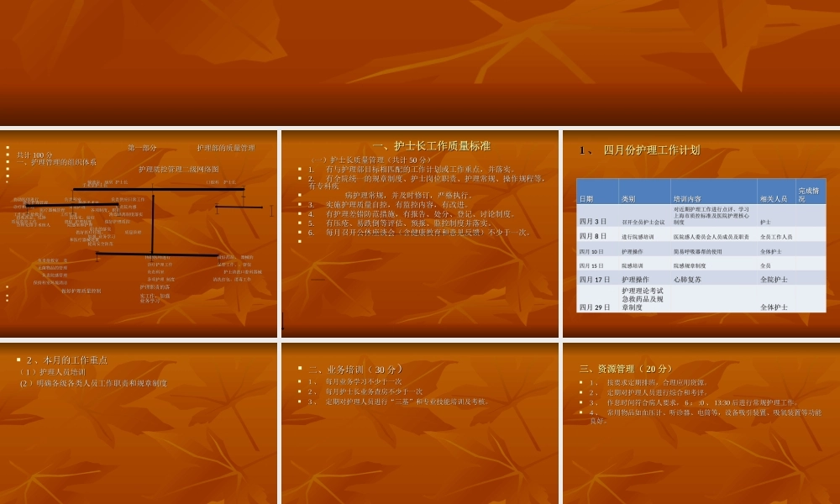Select the bottom-left slide thumbnail
This screenshot has height=504, width=840.
click(139, 420)
